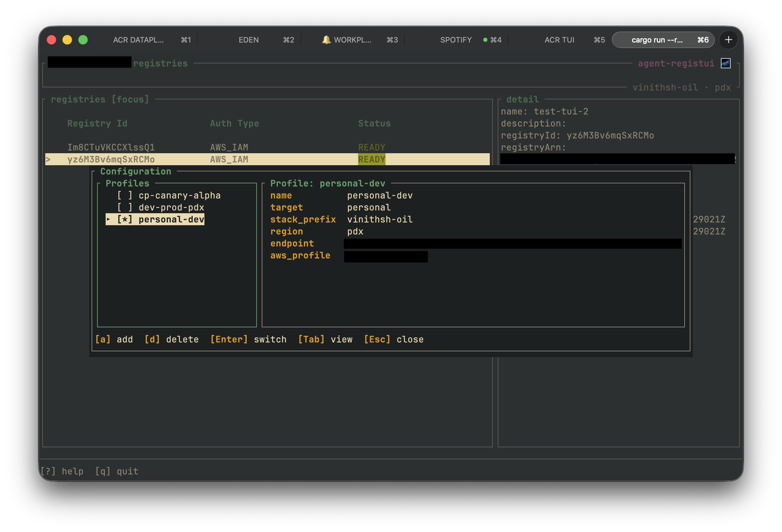782x532 pixels.
Task: Click the Profiles pane title
Action: click(128, 183)
